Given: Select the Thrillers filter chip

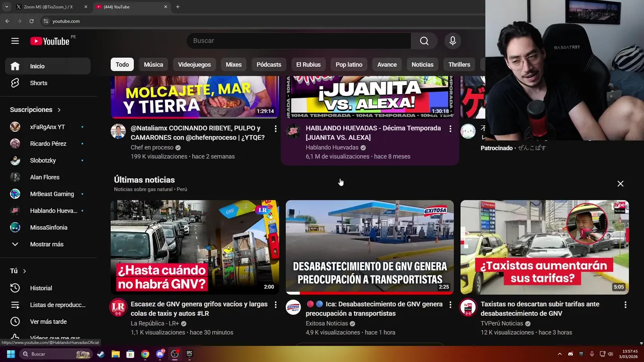Looking at the screenshot, I should coord(459,64).
